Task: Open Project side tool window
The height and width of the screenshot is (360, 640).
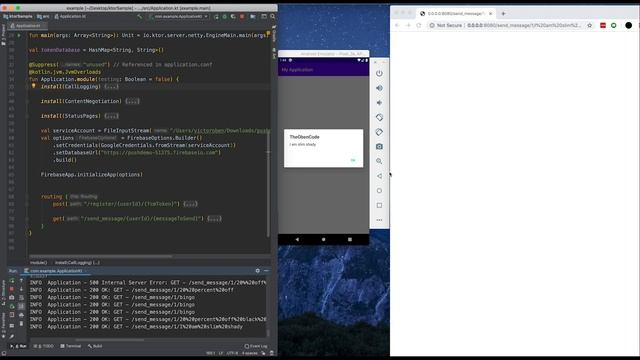Action: click(3, 35)
